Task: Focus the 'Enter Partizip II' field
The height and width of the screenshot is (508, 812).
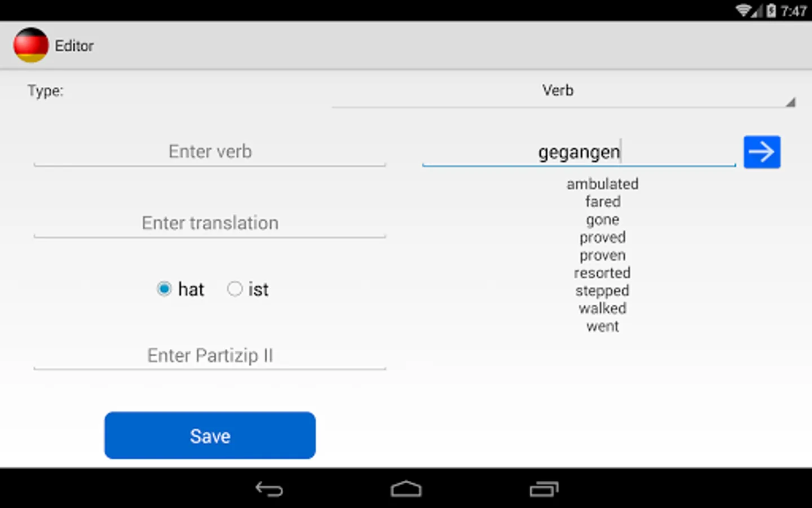Action: point(210,356)
